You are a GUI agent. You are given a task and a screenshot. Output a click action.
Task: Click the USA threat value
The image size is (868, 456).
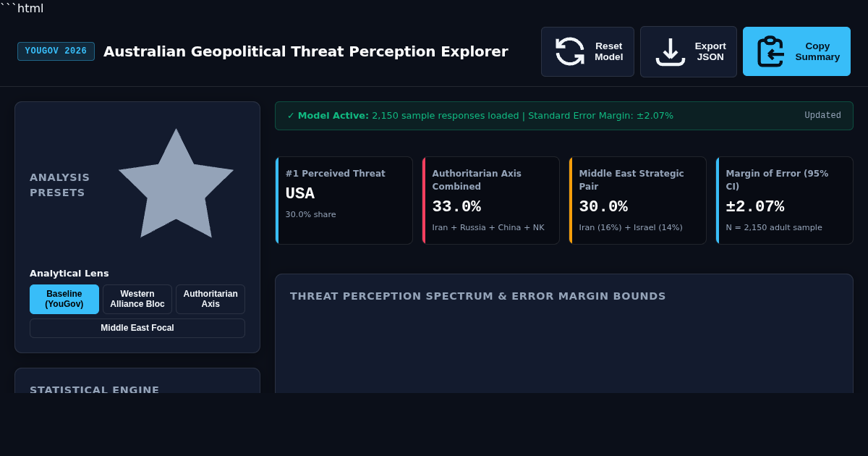(300, 194)
